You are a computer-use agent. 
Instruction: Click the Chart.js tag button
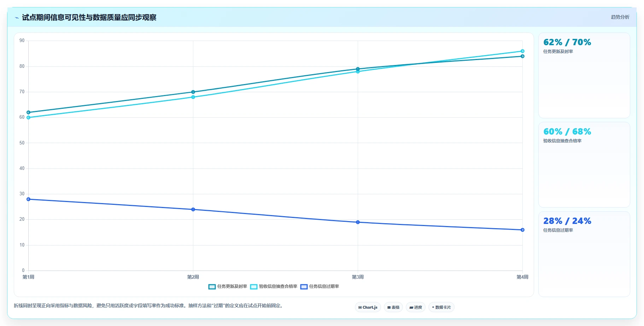368,307
